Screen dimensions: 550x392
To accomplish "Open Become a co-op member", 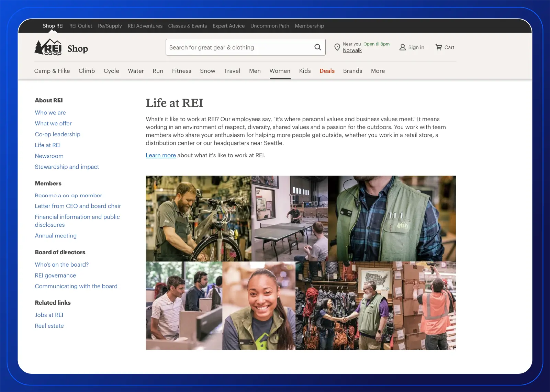I will coord(68,195).
